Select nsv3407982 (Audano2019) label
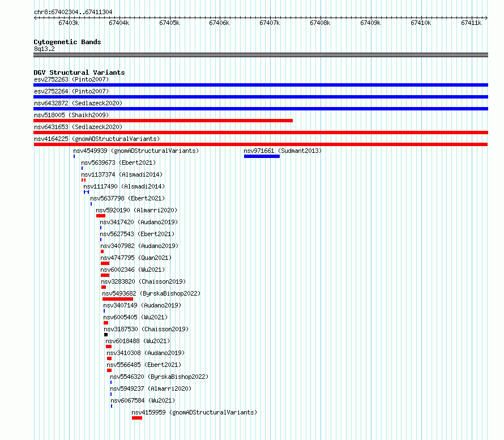The height and width of the screenshot is (440, 504). click(139, 246)
